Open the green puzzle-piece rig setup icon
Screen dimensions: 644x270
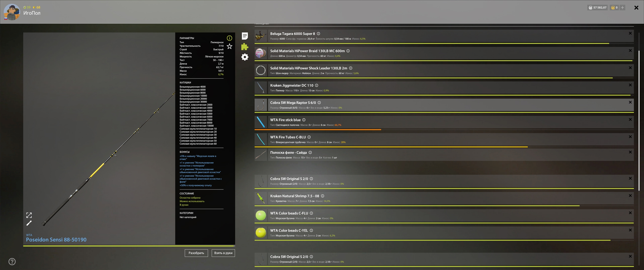245,47
